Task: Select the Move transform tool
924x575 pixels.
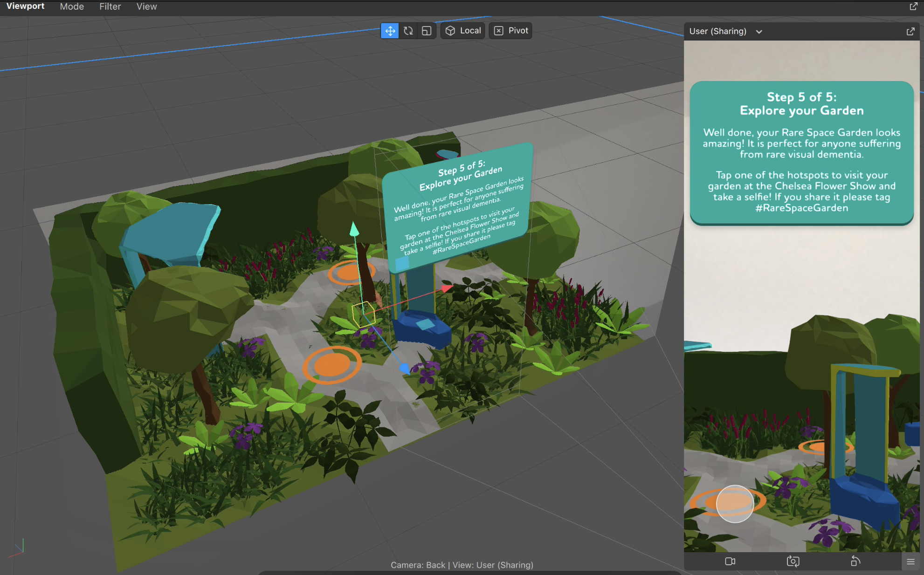Action: pos(390,30)
